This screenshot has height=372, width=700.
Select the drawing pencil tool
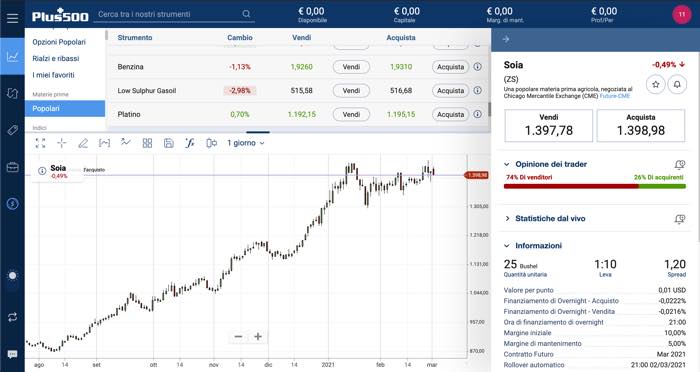pyautogui.click(x=83, y=143)
